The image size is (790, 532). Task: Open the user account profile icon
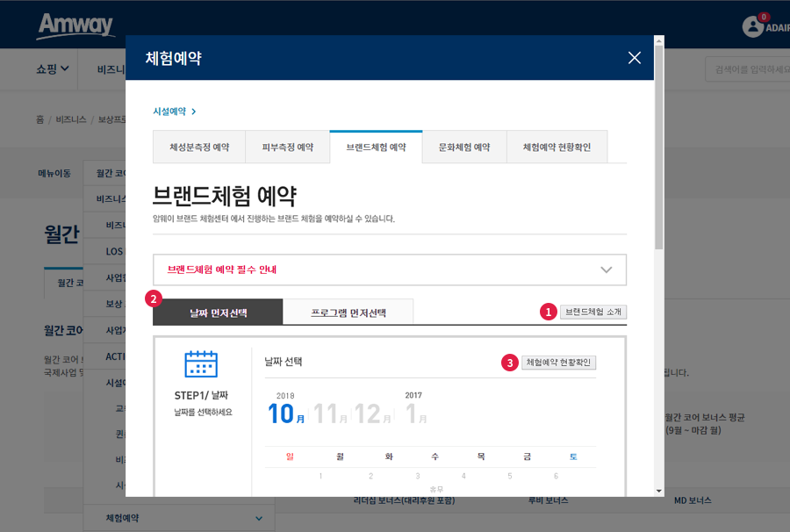tap(752, 26)
